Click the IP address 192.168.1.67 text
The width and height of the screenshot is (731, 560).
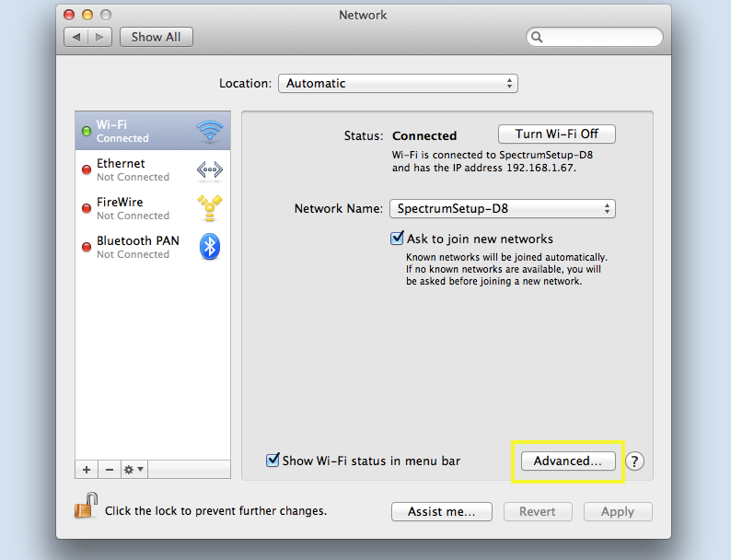pyautogui.click(x=540, y=168)
